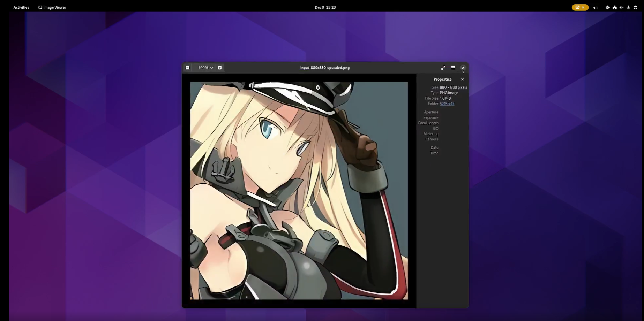Screen dimensions: 644x321
Task: Switch the en keyboard layout indicator
Action: pyautogui.click(x=595, y=7)
